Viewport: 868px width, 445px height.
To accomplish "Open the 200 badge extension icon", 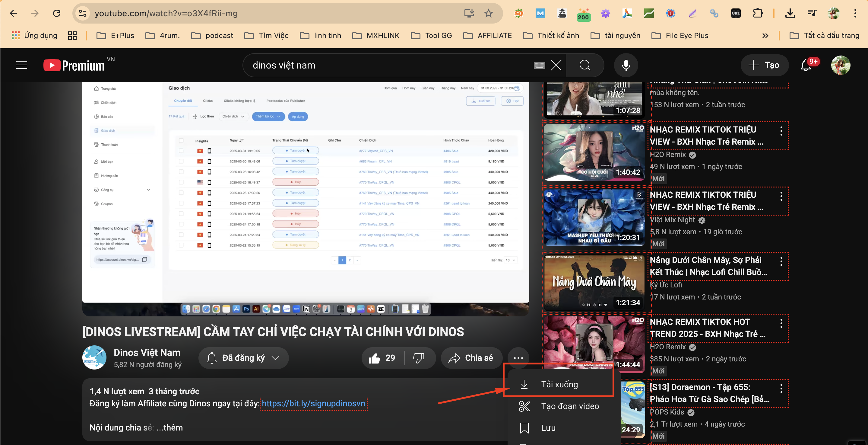I will [x=584, y=14].
